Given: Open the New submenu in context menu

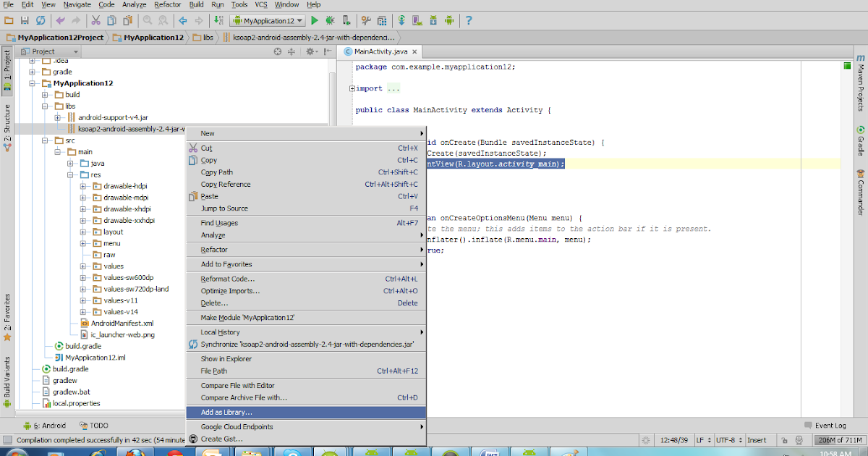Looking at the screenshot, I should (307, 133).
